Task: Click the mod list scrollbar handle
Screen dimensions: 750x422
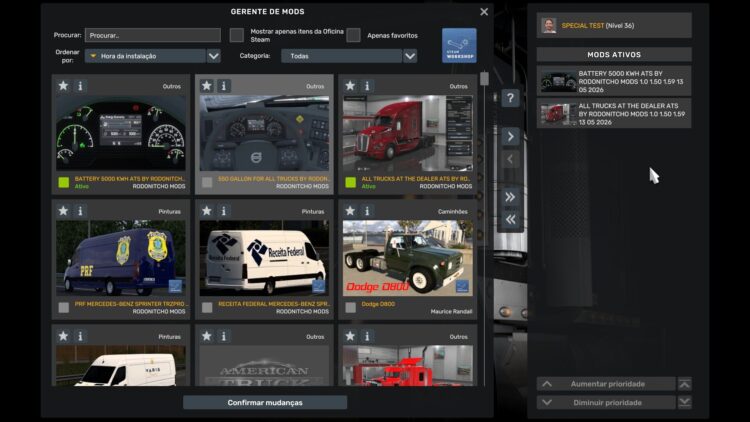Action: click(484, 78)
